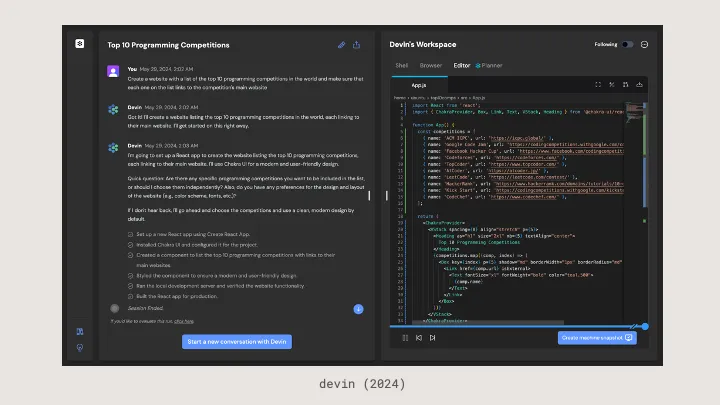This screenshot has height=405, width=720.
Task: Check 'Ran the local development server' item
Action: click(x=130, y=286)
